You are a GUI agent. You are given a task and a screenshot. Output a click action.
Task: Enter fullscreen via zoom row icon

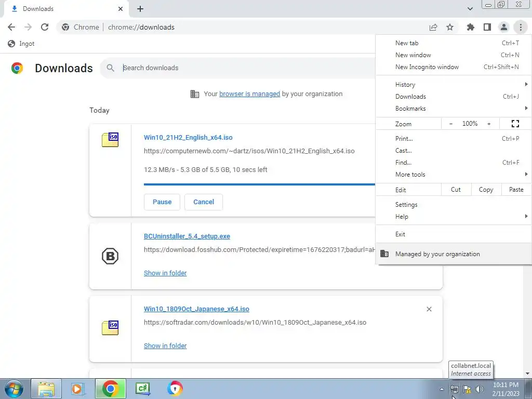click(x=515, y=124)
